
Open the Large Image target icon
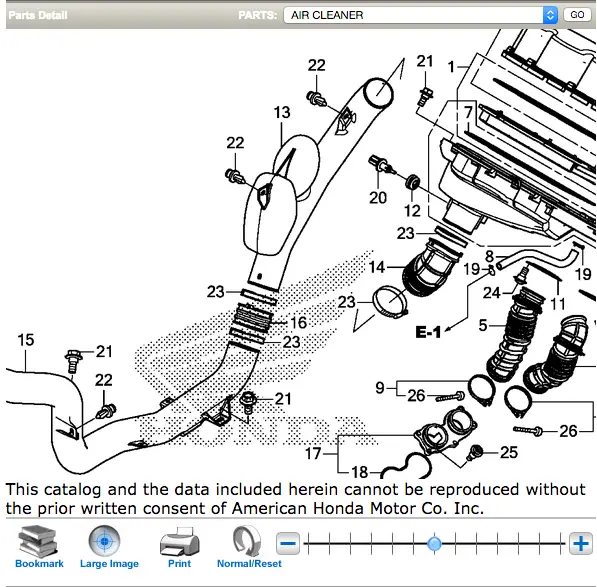(104, 541)
